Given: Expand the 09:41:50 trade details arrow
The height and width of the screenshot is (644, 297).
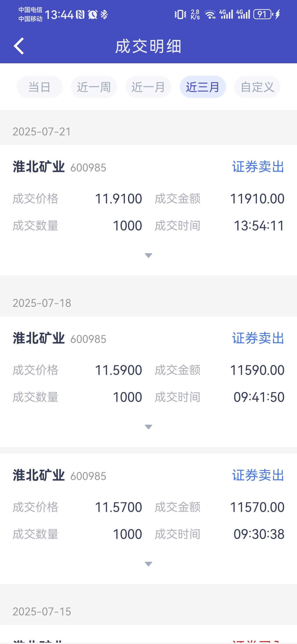Looking at the screenshot, I should tap(148, 427).
